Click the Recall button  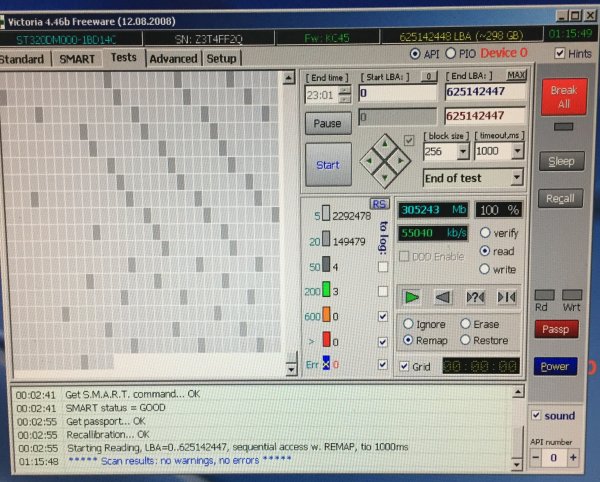pyautogui.click(x=560, y=198)
